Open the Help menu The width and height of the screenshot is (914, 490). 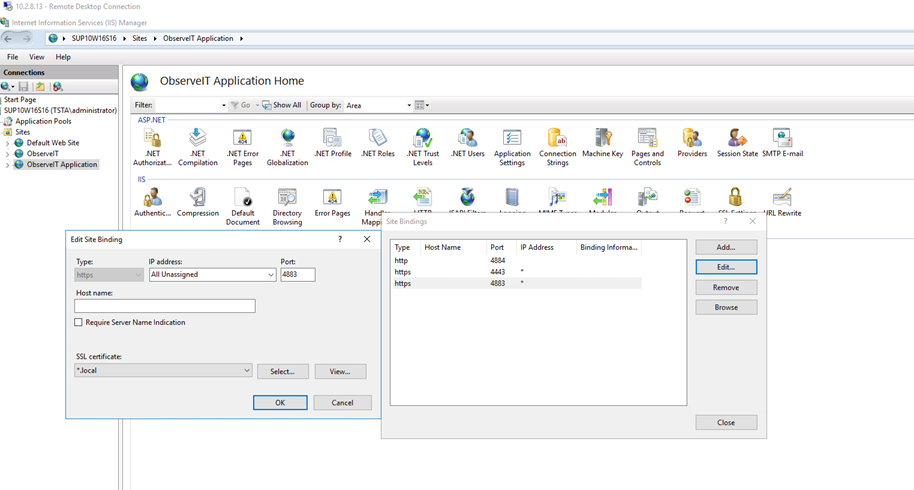(63, 57)
